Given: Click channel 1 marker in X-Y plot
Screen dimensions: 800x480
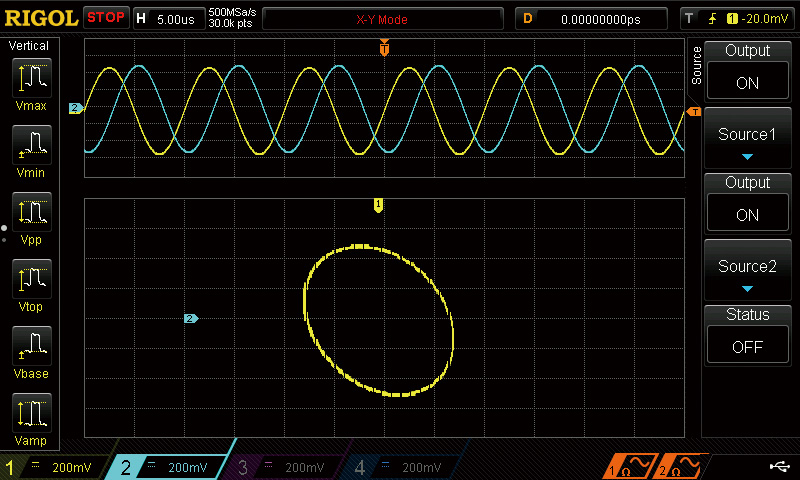Looking at the screenshot, I should (378, 205).
